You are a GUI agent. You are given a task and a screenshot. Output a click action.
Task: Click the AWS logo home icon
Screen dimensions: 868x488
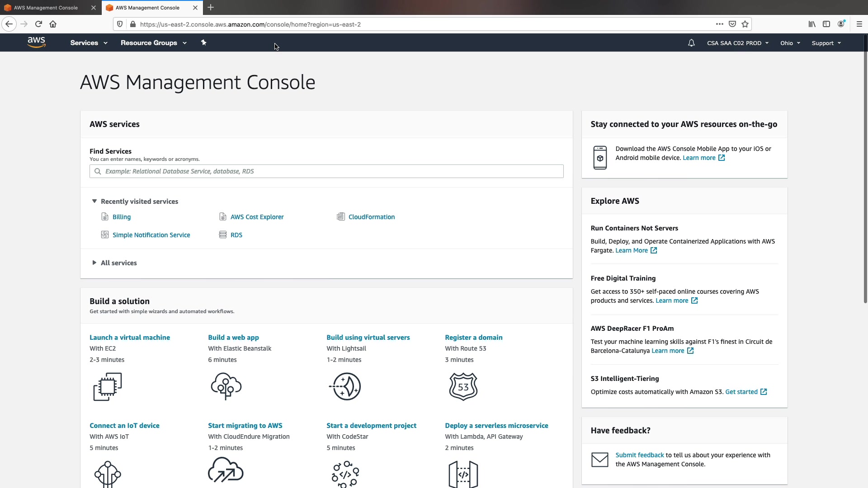pos(36,42)
